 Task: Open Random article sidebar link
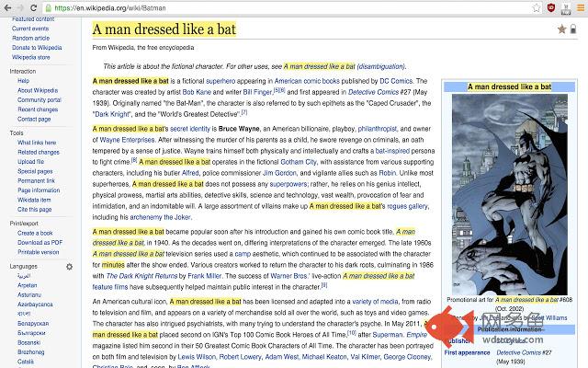click(30, 38)
